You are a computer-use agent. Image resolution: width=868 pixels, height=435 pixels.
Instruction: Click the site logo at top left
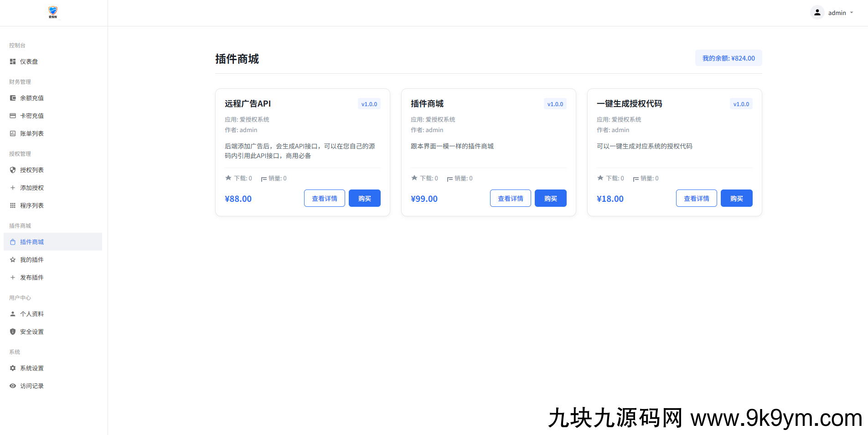(x=52, y=12)
